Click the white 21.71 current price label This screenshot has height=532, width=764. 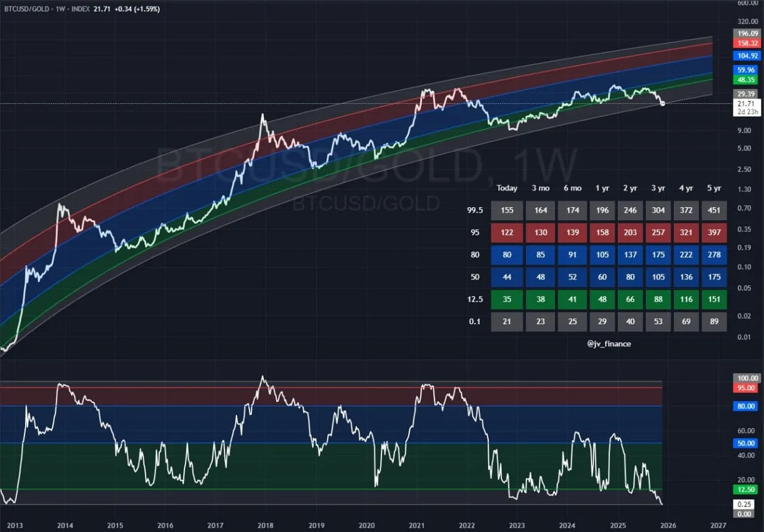(747, 103)
